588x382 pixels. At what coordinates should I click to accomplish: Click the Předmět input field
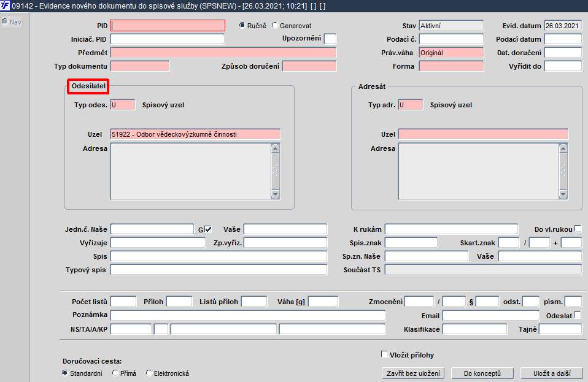[x=223, y=53]
